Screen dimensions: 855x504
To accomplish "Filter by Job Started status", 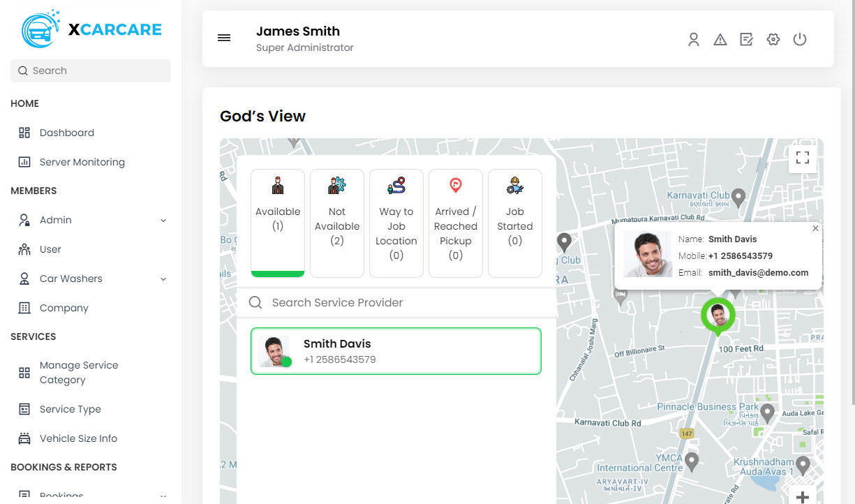I will click(x=515, y=222).
